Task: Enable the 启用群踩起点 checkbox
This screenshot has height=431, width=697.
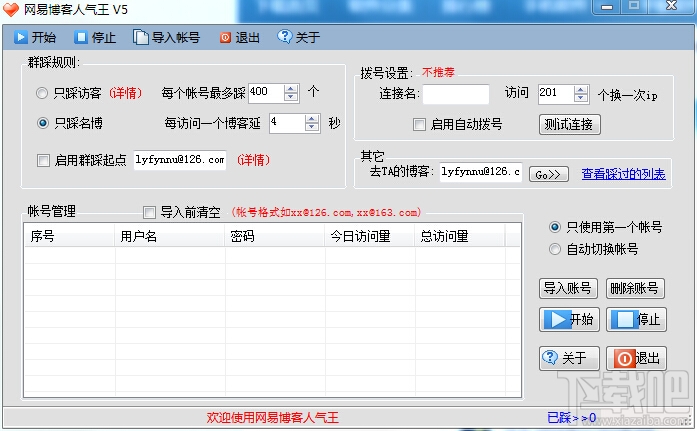Action: [x=43, y=160]
